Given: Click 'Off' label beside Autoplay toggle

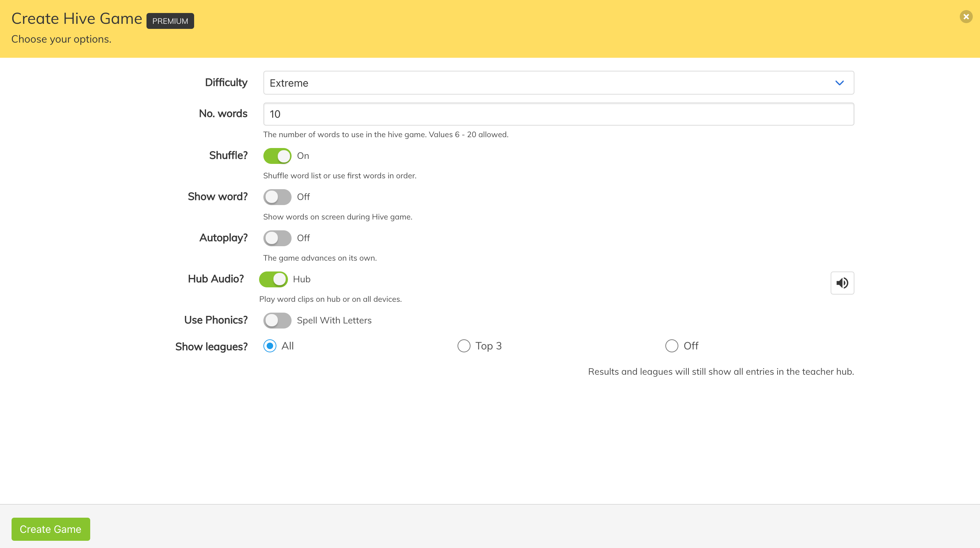Looking at the screenshot, I should (x=303, y=238).
